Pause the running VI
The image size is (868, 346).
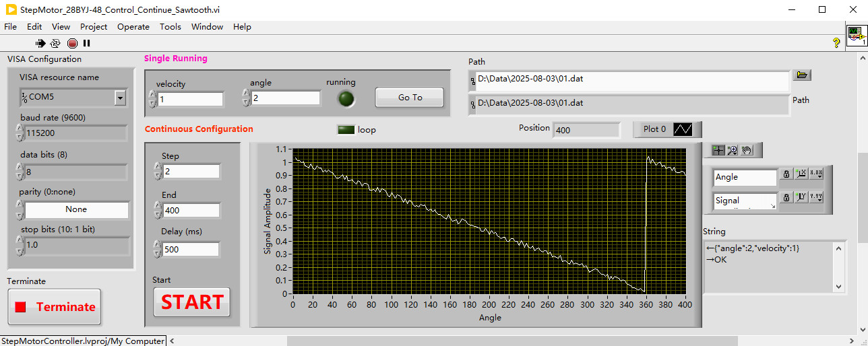point(87,43)
